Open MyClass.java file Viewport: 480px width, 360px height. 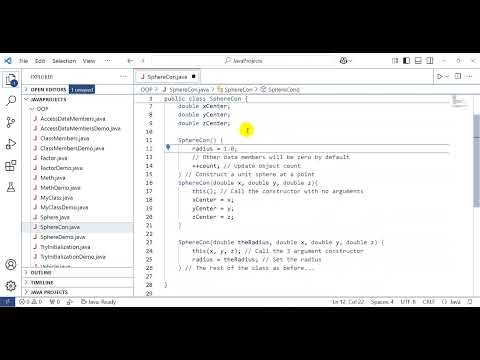(57, 198)
